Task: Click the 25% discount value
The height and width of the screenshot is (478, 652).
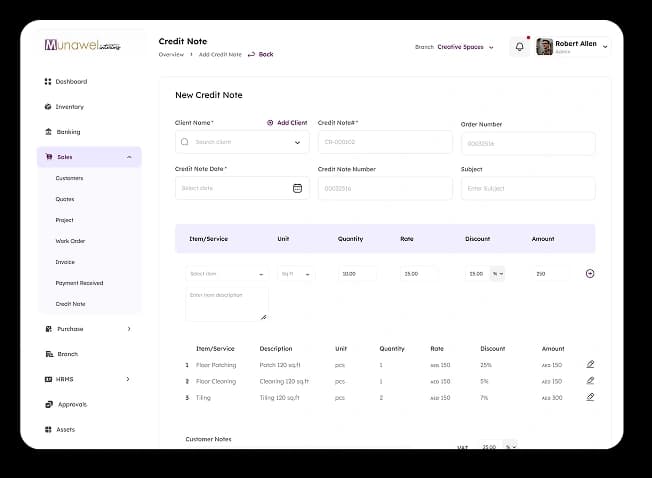Action: click(x=486, y=365)
